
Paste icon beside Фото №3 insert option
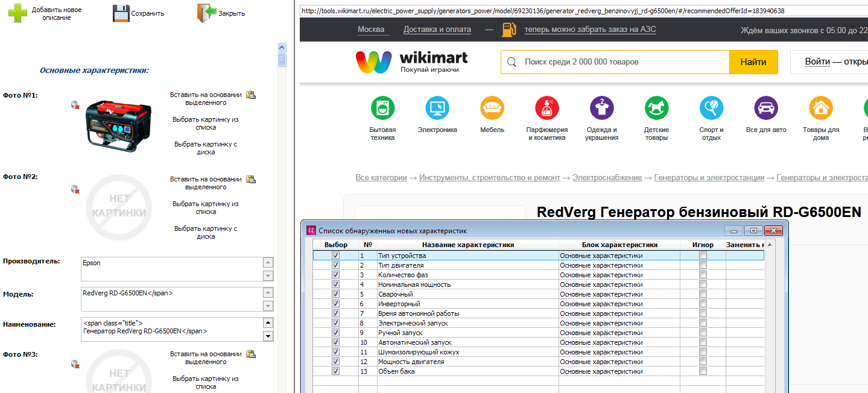pyautogui.click(x=251, y=354)
